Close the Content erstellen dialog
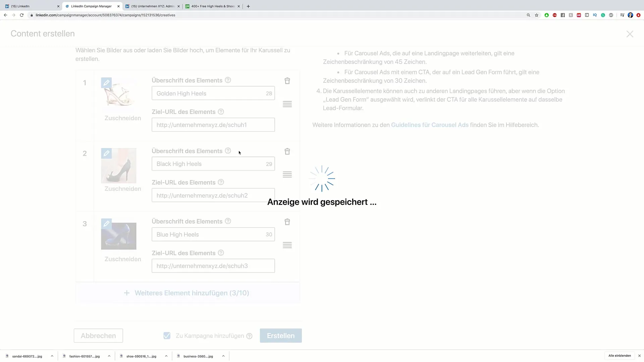The height and width of the screenshot is (362, 644). (x=630, y=34)
